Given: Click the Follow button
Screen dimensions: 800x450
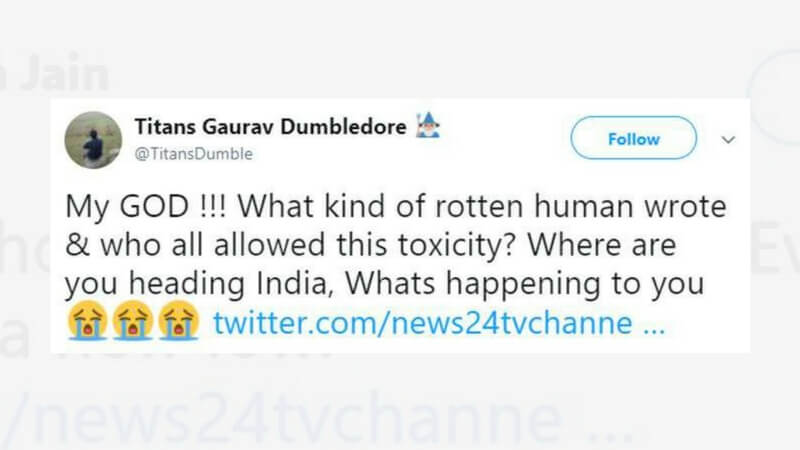Looking at the screenshot, I should (x=633, y=138).
